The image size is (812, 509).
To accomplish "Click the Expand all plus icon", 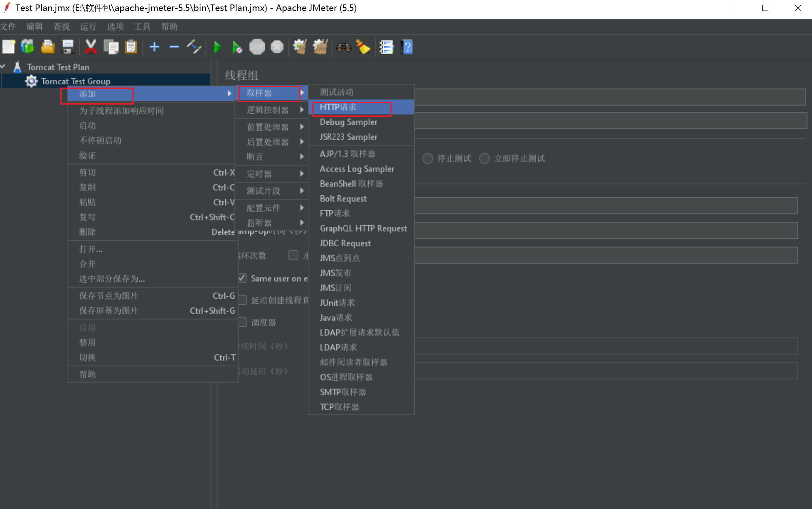I will coord(154,47).
